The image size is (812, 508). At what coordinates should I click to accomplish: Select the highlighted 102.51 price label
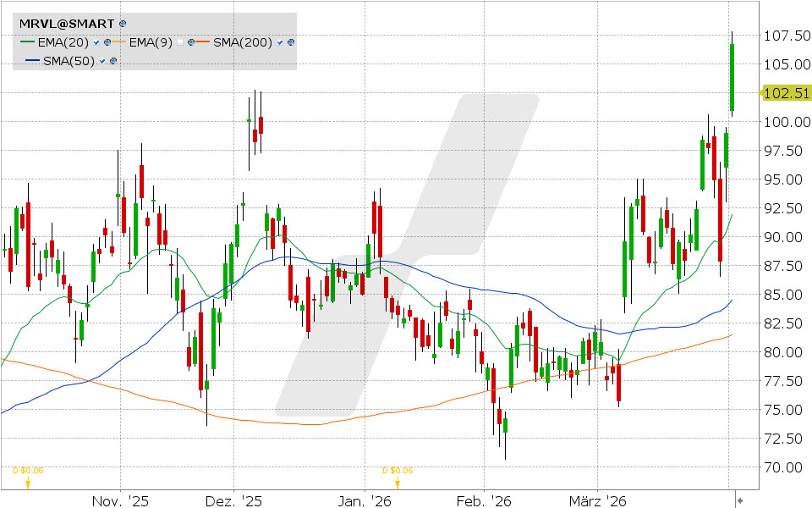click(x=787, y=94)
